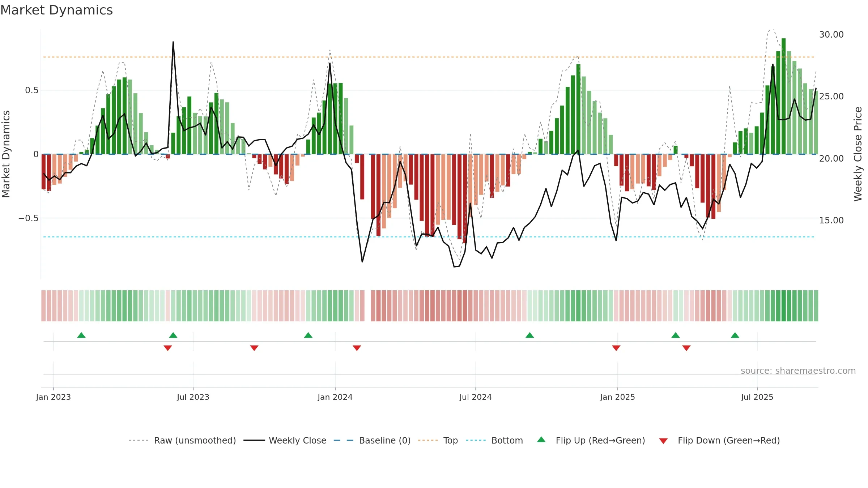Select the Flip Up marker just before Jul 2023
Viewport: 868px width, 488px height.
(173, 335)
